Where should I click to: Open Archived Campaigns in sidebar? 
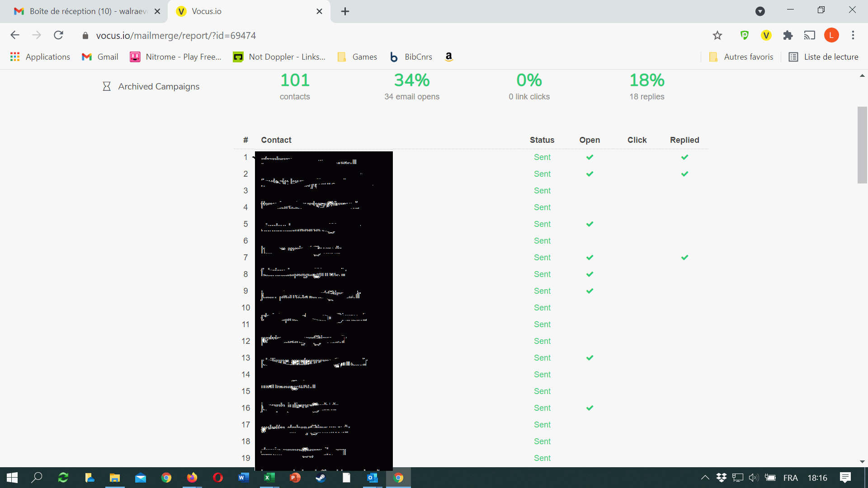pyautogui.click(x=158, y=86)
